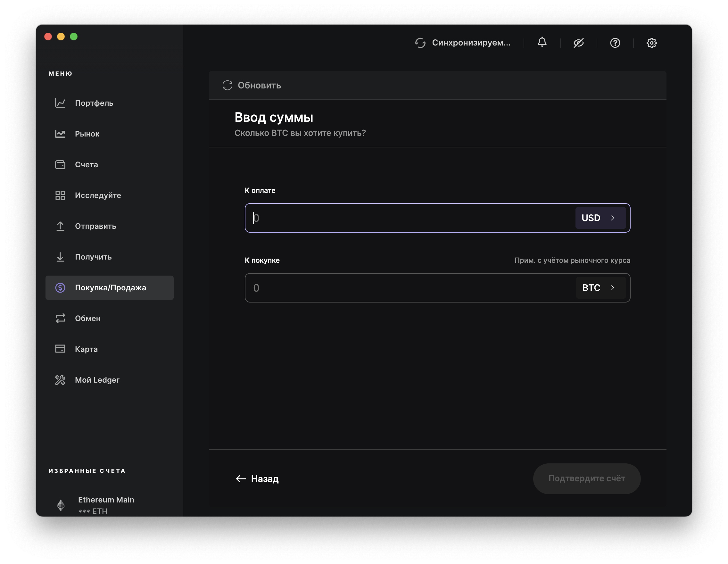Click the Обновить refresh icon

click(x=227, y=85)
